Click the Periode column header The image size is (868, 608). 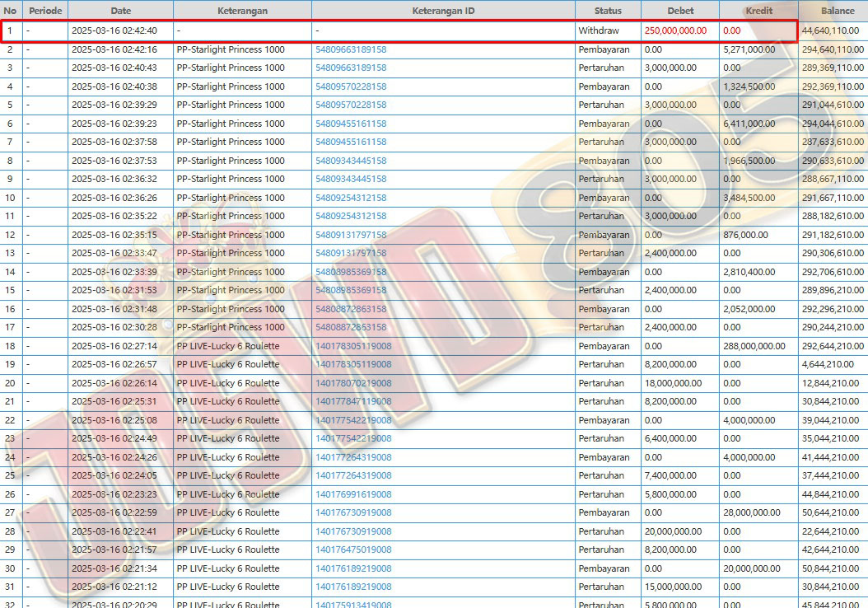tap(45, 11)
